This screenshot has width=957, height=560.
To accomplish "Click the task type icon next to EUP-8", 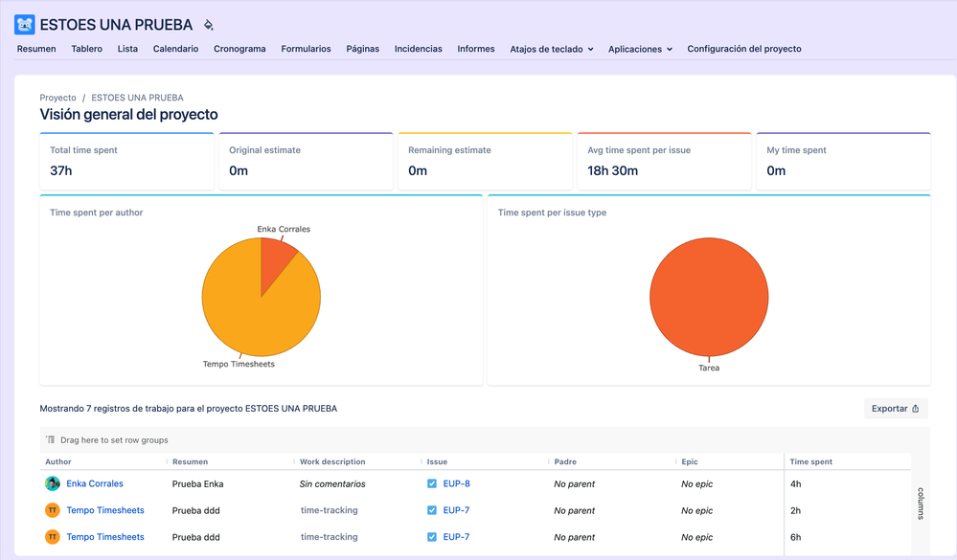I will click(432, 484).
